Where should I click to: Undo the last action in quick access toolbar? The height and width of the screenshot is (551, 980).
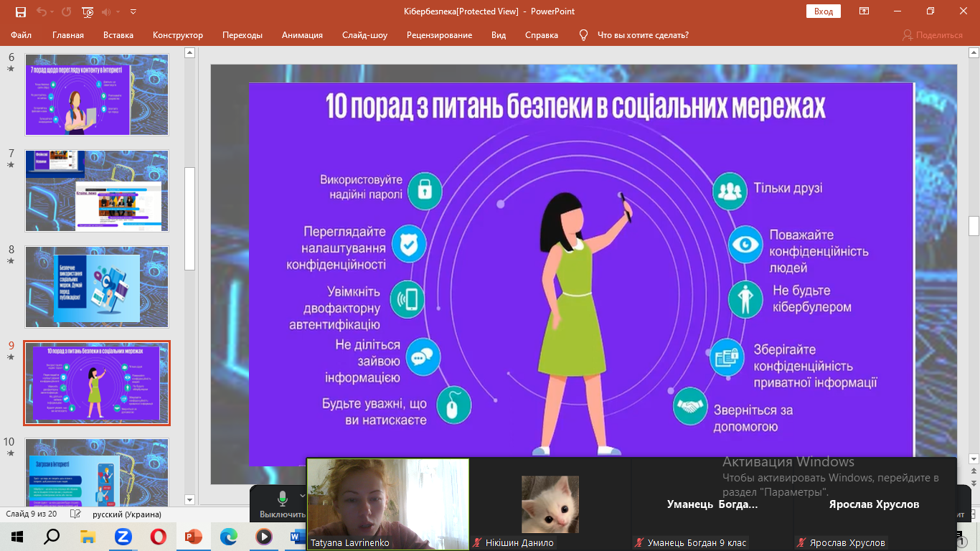(x=42, y=11)
